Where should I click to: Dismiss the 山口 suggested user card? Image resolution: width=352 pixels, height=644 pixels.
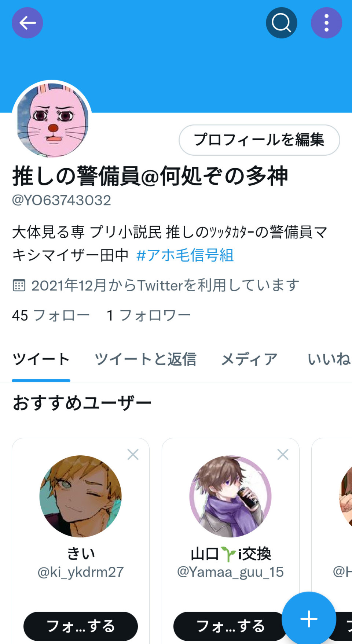pos(283,454)
